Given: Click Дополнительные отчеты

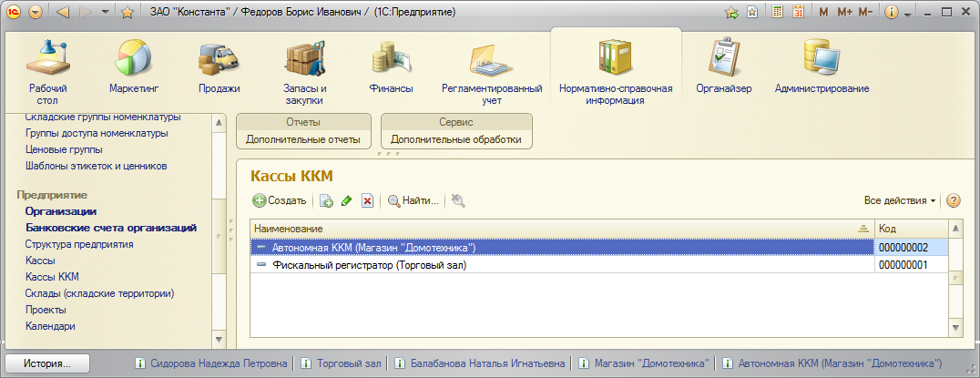Looking at the screenshot, I should coord(303,139).
